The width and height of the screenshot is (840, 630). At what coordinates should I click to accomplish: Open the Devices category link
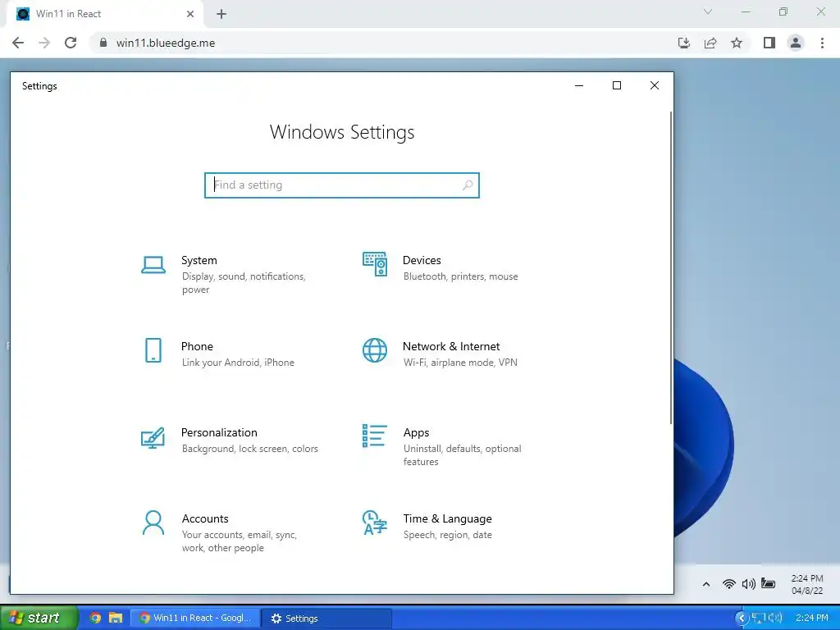[422, 260]
